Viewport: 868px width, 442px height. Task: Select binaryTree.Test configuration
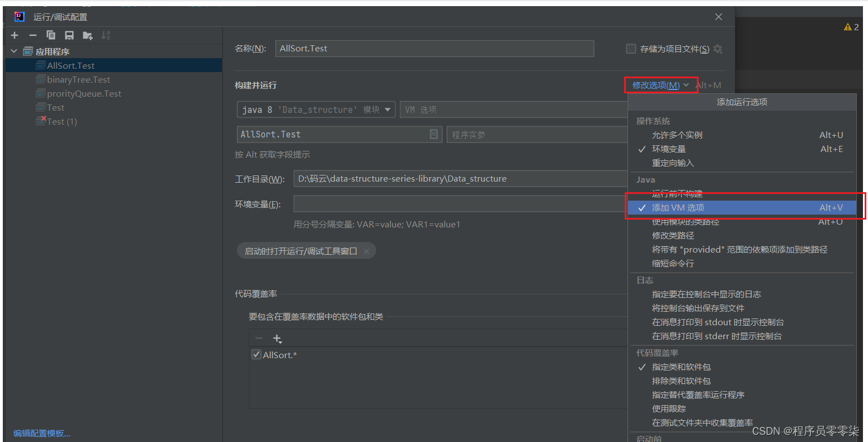coord(114,79)
